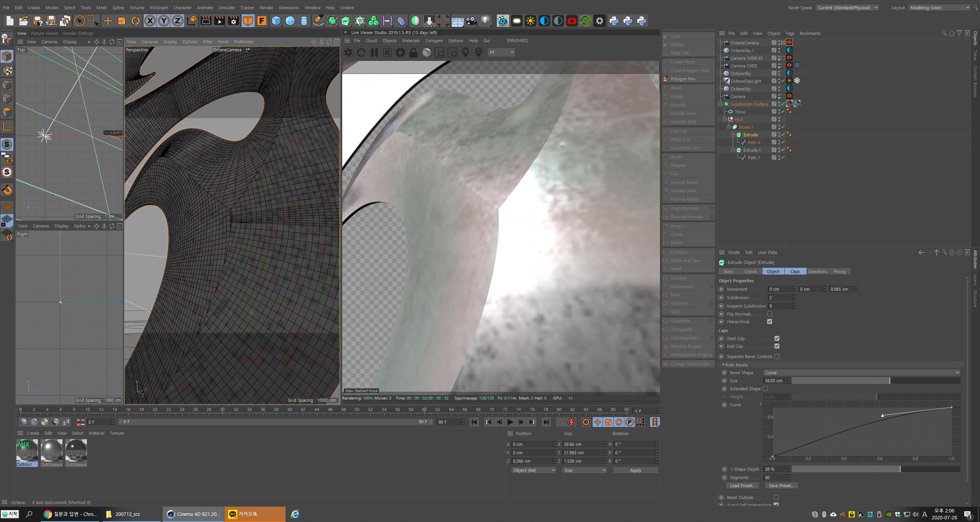Screen dimensions: 980x522
Task: Open the Chrome taskbar window
Action: (x=70, y=514)
